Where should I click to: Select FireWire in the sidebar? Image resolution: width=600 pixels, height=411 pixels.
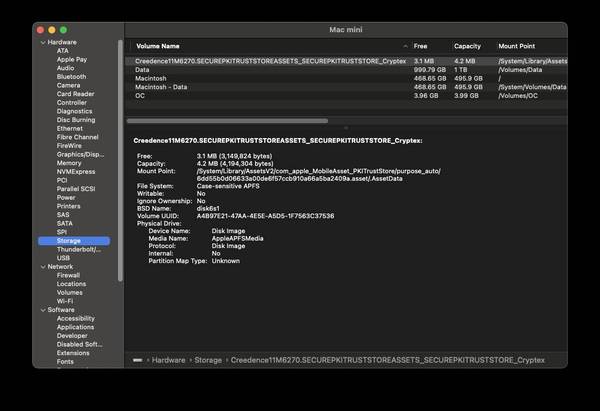click(x=69, y=146)
